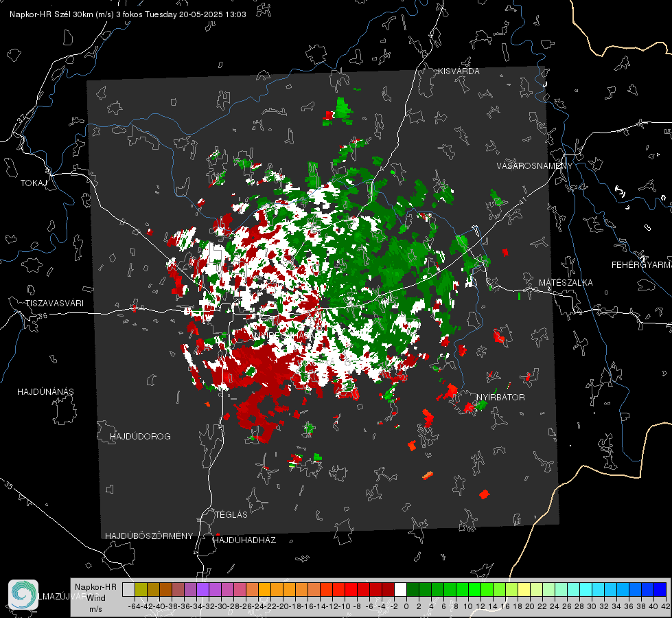The width and height of the screenshot is (672, 618).
Task: Select the HAJDÚNÁNÁS label
Action: point(45,391)
